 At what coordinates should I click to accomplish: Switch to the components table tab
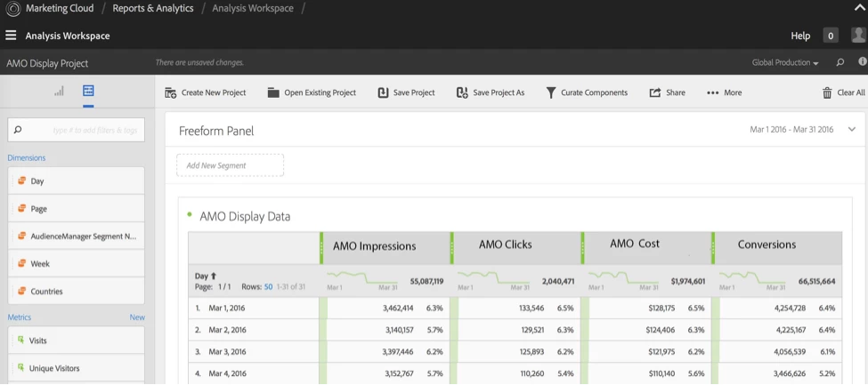pyautogui.click(x=88, y=91)
